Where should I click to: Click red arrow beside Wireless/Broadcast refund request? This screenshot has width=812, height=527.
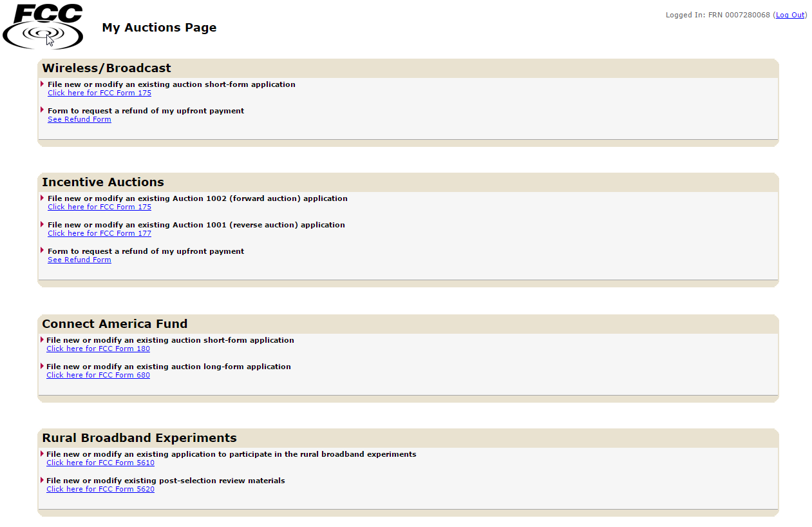point(42,110)
